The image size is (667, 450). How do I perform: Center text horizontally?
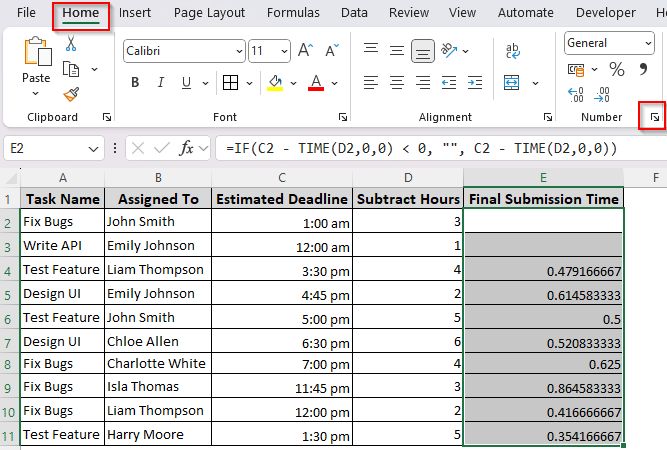coord(396,83)
